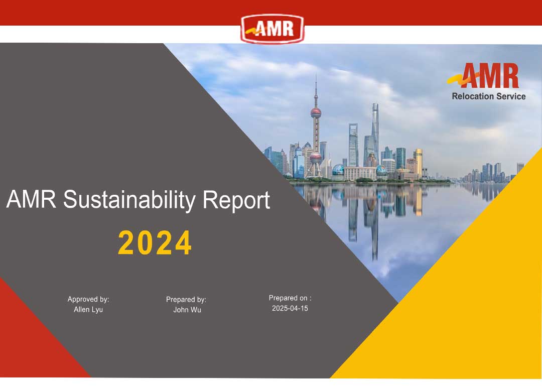Click the preparer name "John Wu"

187,310
